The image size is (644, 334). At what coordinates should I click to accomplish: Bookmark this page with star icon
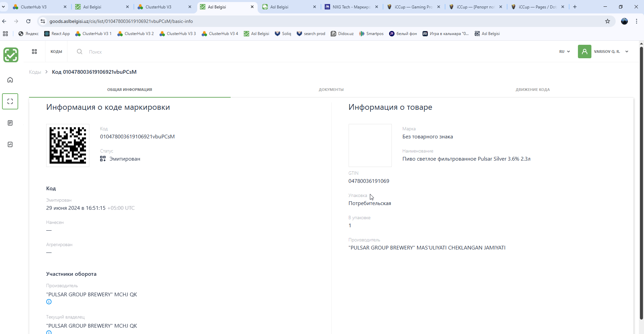(608, 21)
